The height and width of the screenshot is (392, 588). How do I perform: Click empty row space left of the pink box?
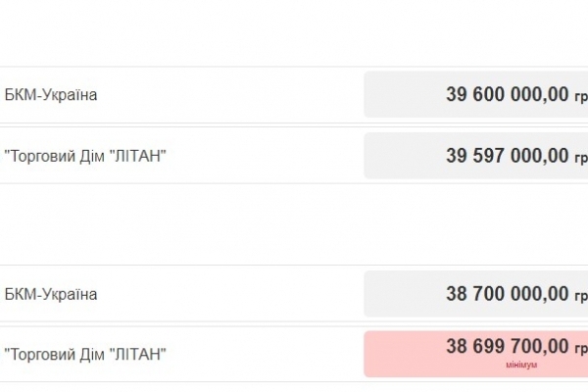pyautogui.click(x=265, y=354)
